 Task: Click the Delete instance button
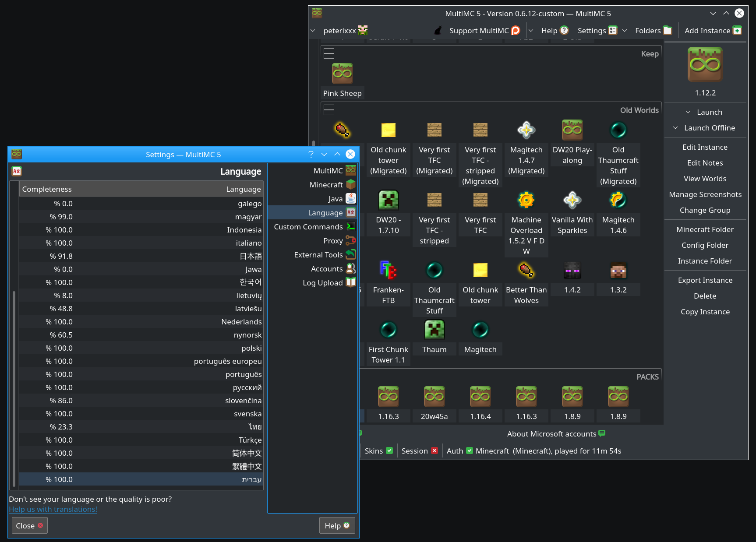point(705,296)
